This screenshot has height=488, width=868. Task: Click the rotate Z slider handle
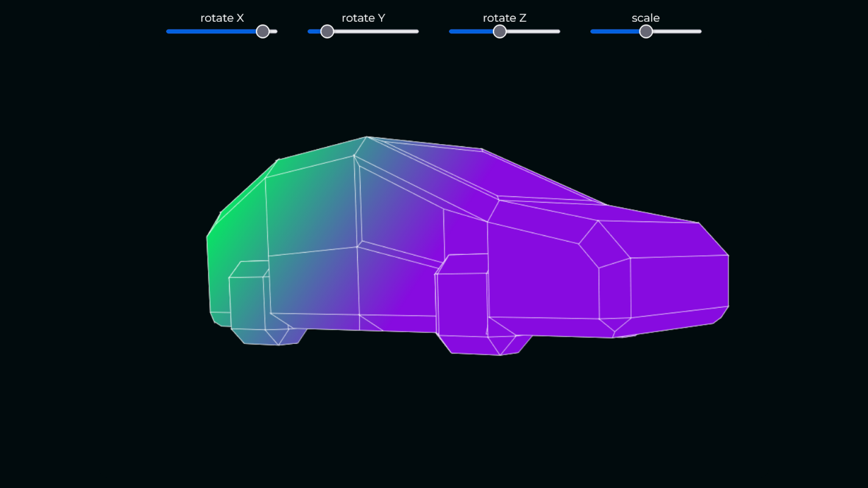[500, 32]
